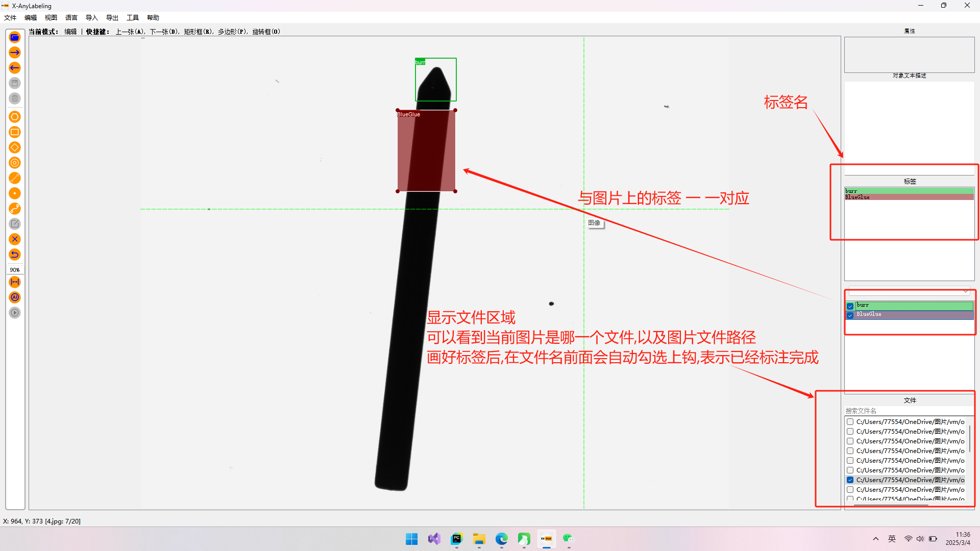Open the 导入 import menu
The height and width of the screenshot is (551, 980).
point(91,18)
